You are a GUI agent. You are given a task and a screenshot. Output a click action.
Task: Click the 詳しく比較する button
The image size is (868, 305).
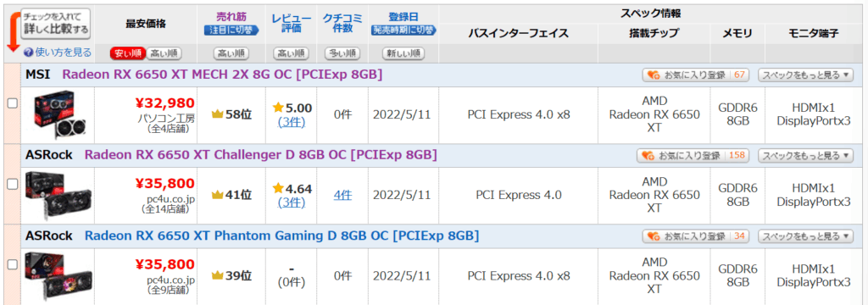tap(56, 23)
